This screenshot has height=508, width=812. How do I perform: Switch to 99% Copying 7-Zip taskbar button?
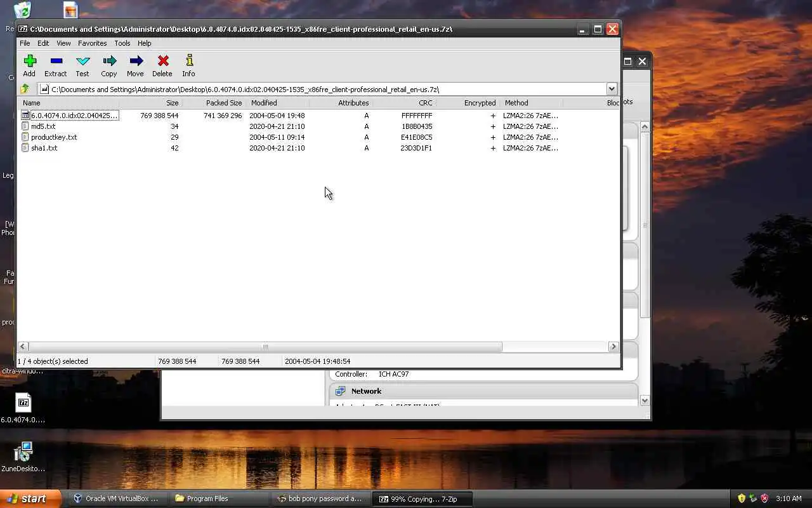click(x=422, y=498)
